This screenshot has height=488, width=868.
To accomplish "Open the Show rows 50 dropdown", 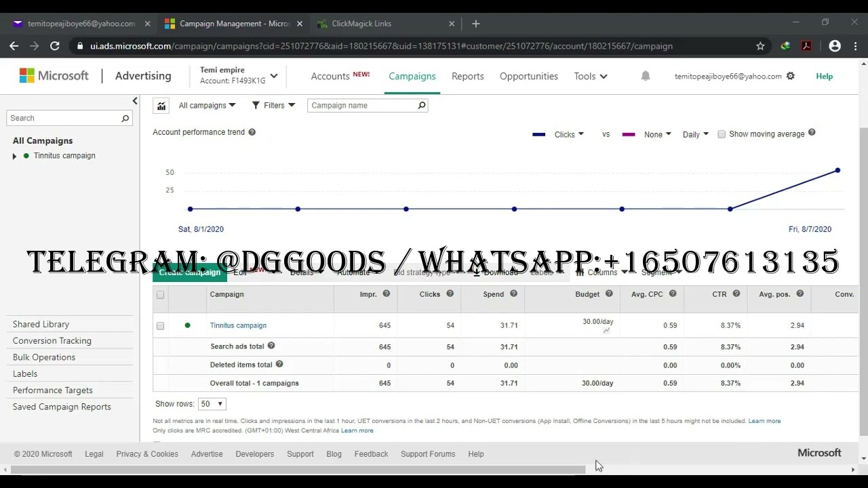I will point(211,403).
